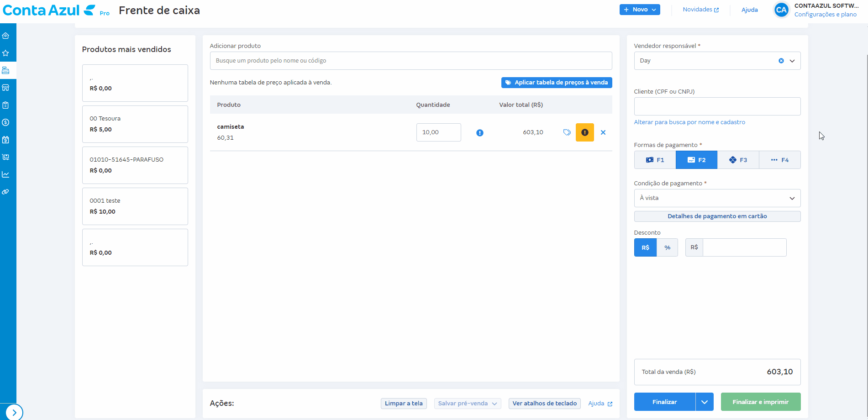868x420 pixels.
Task: Select payment method F3 Pix
Action: 738,160
